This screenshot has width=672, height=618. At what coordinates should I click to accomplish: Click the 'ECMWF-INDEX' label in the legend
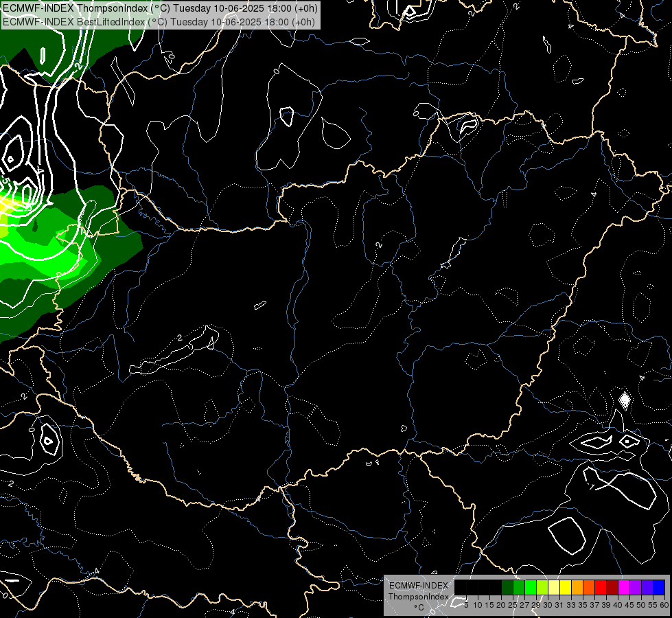click(419, 586)
